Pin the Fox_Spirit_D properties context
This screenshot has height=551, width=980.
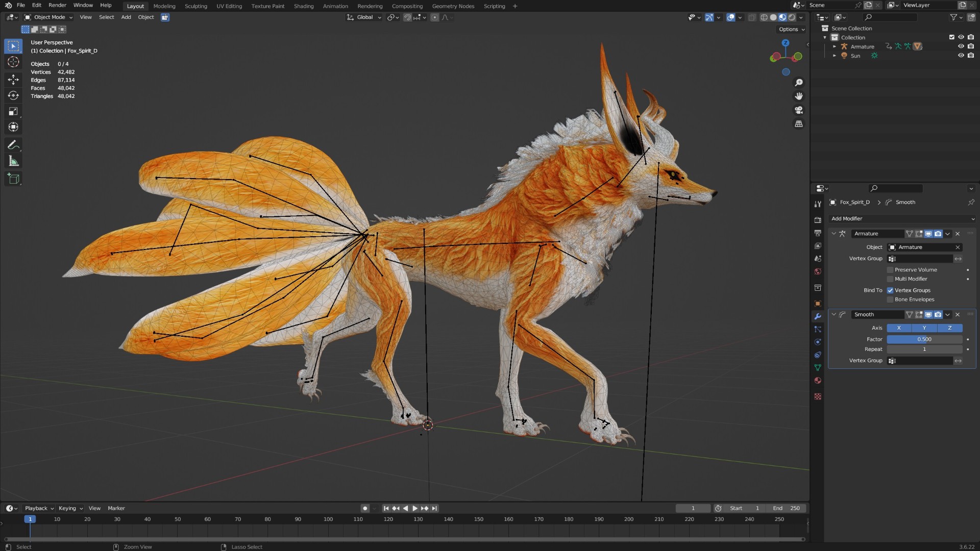point(971,203)
